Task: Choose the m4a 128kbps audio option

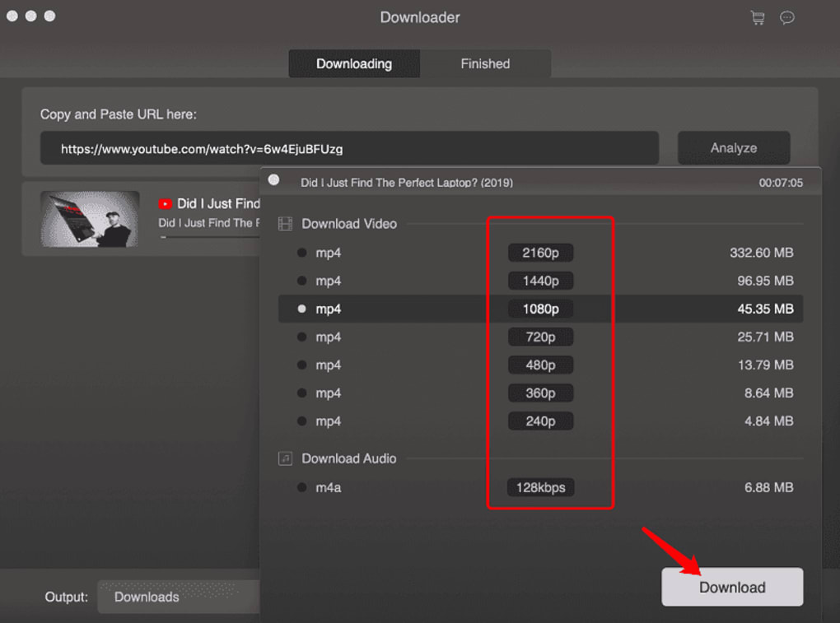Action: (x=302, y=488)
